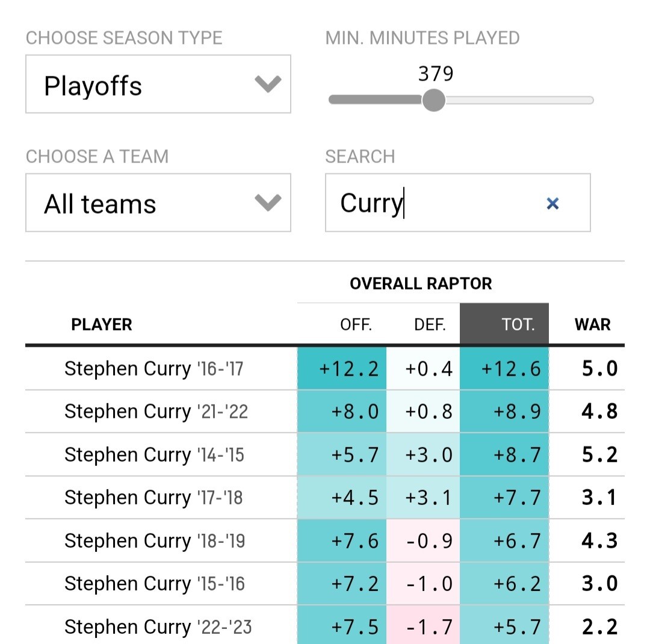Sort table by WAR column header
The height and width of the screenshot is (644, 650).
[x=592, y=325]
